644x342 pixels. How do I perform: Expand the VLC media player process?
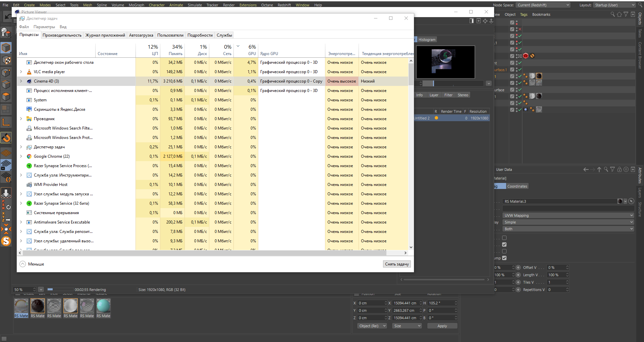pyautogui.click(x=21, y=72)
